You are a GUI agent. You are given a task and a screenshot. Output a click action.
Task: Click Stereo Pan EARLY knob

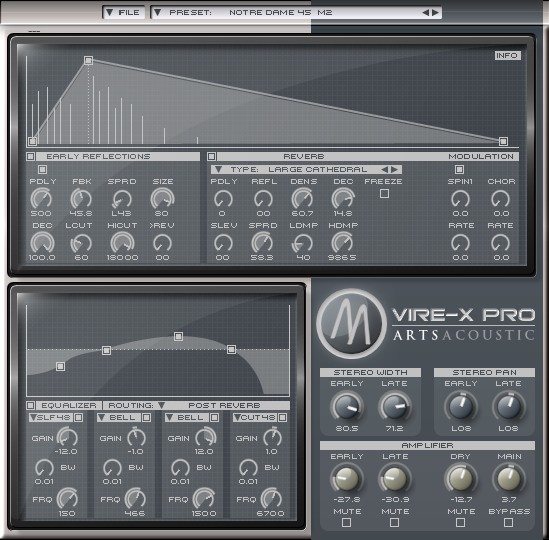(x=460, y=406)
